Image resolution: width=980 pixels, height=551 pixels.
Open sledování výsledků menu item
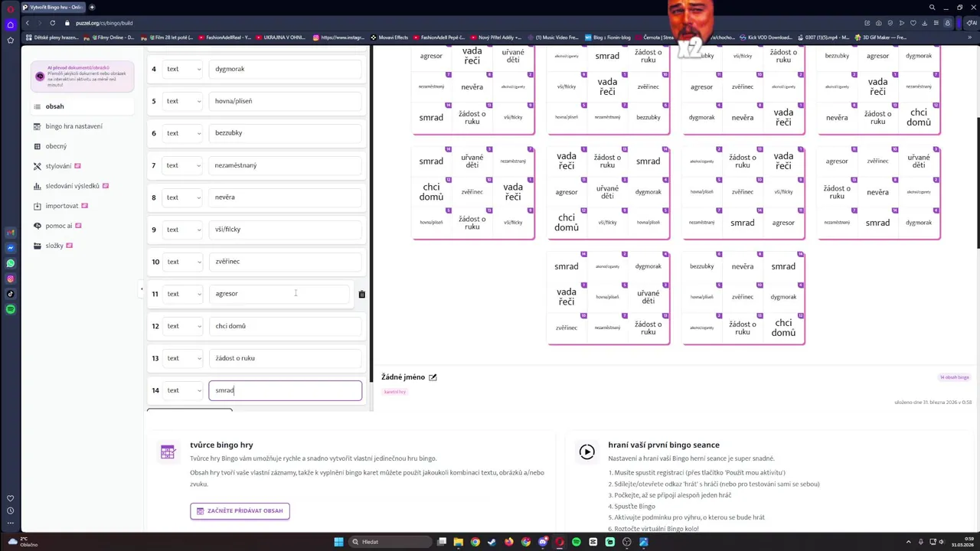coord(72,186)
